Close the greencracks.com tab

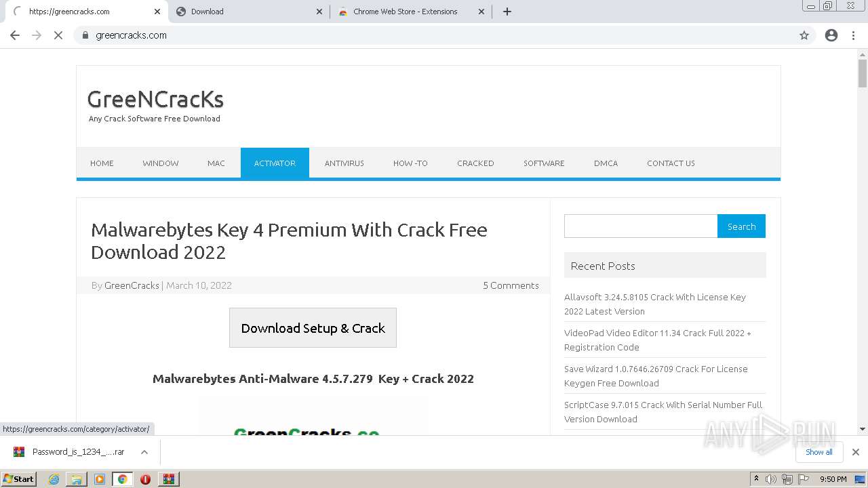[157, 12]
